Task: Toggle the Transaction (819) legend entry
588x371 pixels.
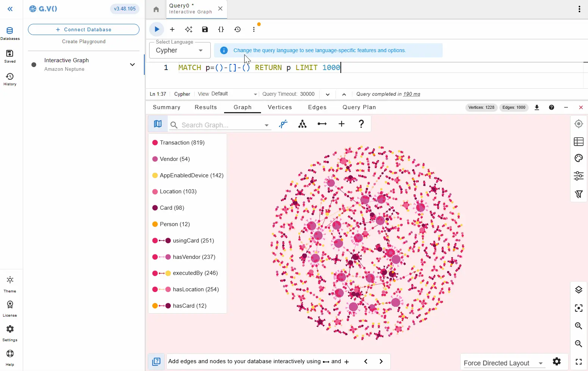Action: tap(182, 143)
